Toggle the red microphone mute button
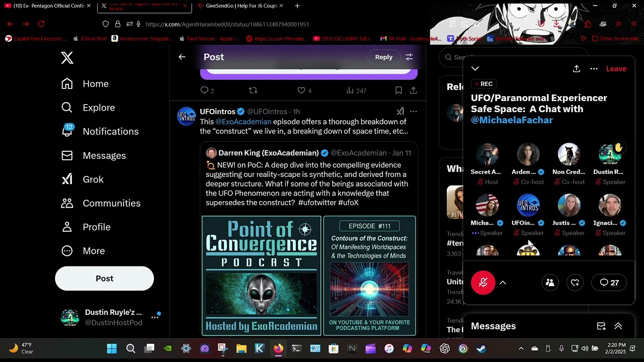Image resolution: width=644 pixels, height=362 pixels. click(483, 283)
